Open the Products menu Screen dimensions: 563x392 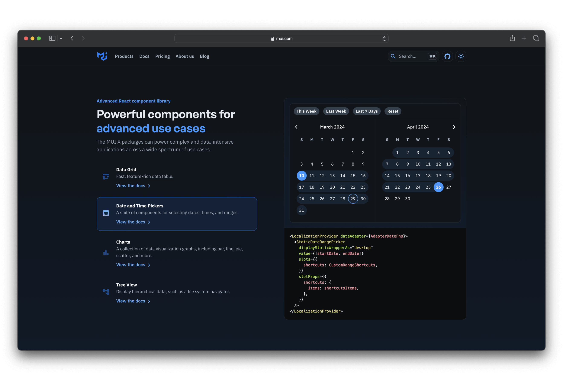(x=124, y=56)
